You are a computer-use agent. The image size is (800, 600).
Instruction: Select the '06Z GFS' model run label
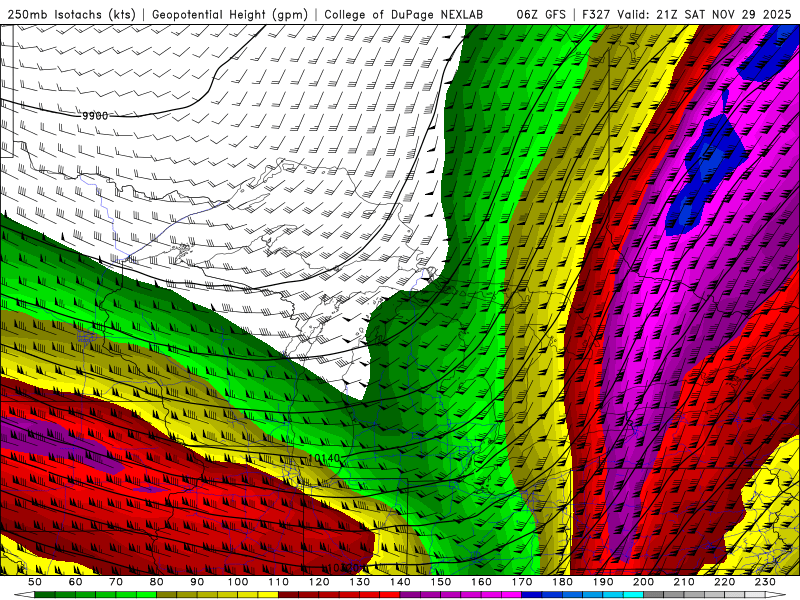click(541, 14)
